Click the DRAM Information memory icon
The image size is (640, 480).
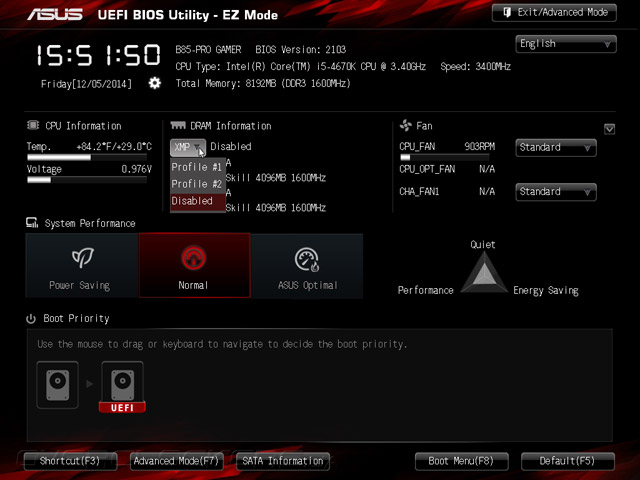(178, 125)
